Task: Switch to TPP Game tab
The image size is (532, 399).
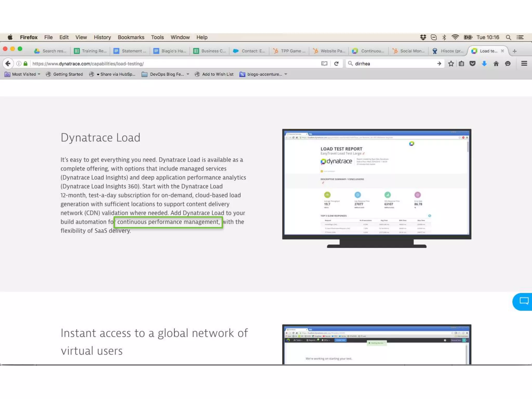Action: (x=289, y=51)
